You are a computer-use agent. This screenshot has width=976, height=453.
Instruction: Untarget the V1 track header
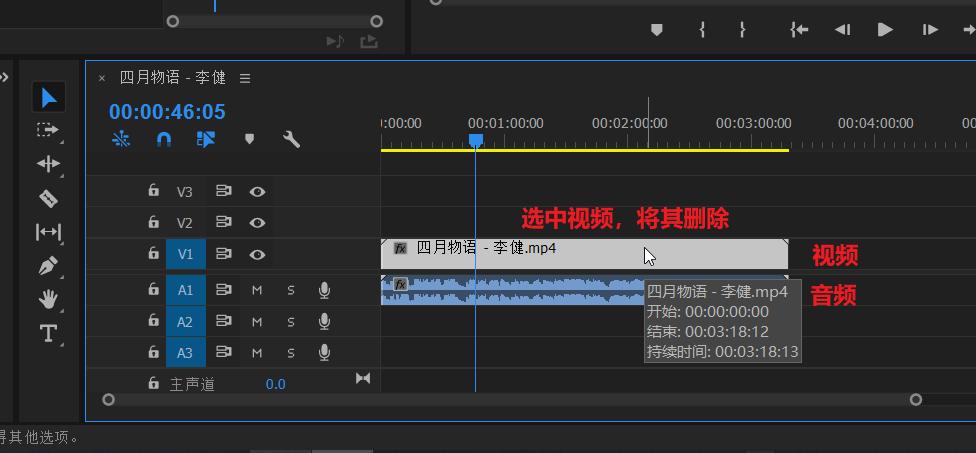(185, 254)
